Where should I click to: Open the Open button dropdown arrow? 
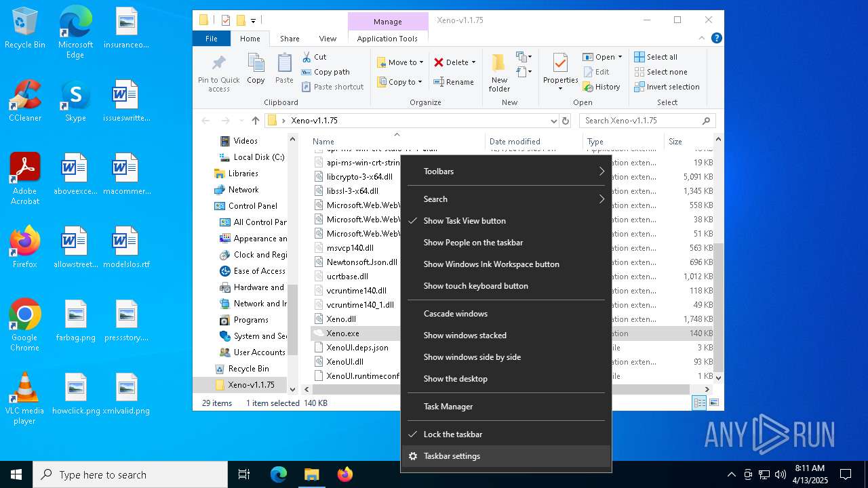(x=619, y=57)
